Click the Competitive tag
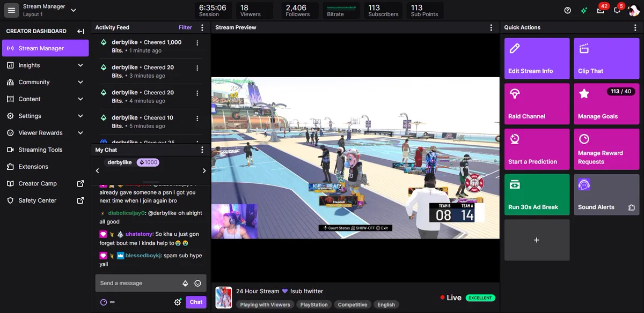 [353, 304]
